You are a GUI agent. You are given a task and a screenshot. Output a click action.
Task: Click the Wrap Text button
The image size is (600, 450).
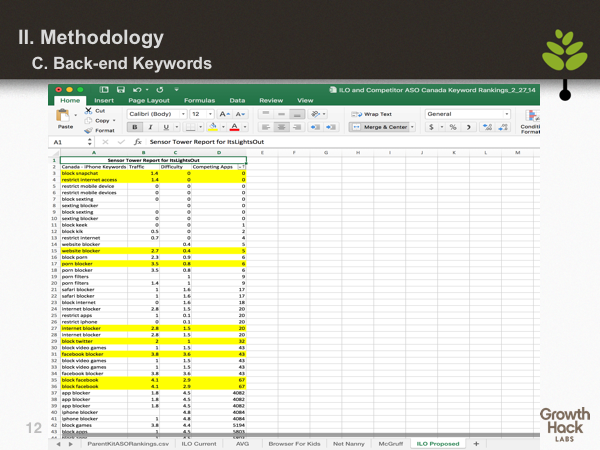(371, 114)
